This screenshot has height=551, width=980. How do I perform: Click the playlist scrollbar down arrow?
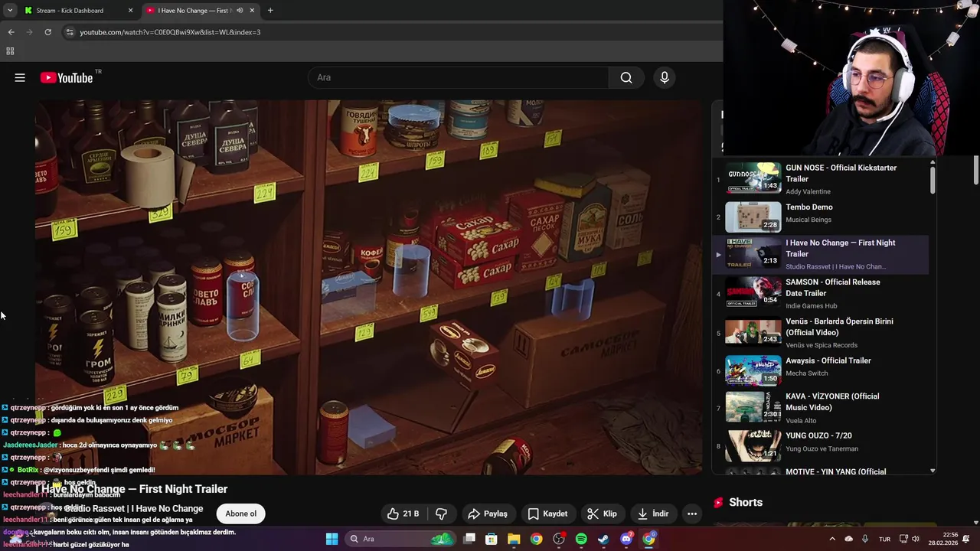tap(932, 471)
